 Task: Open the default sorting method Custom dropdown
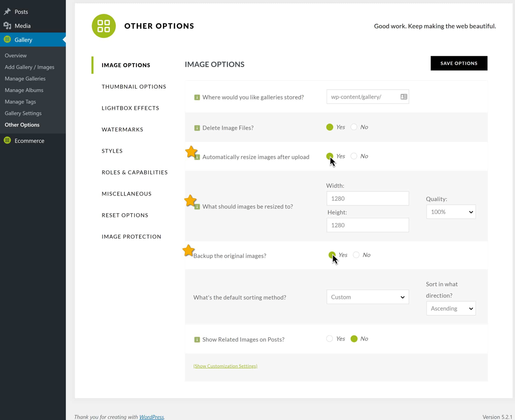(368, 297)
